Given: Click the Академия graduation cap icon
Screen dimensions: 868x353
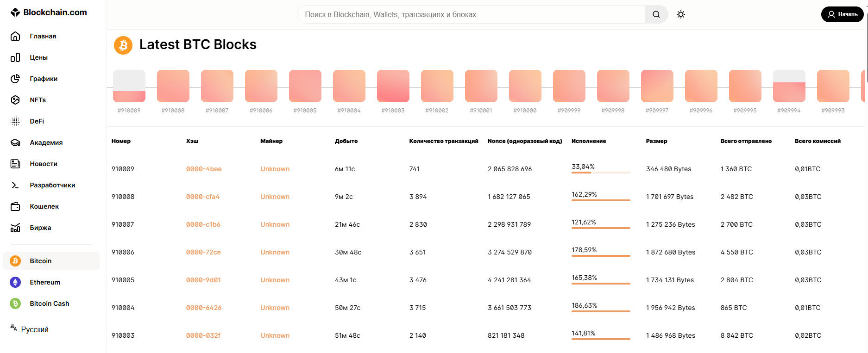Looking at the screenshot, I should pyautogui.click(x=15, y=142).
